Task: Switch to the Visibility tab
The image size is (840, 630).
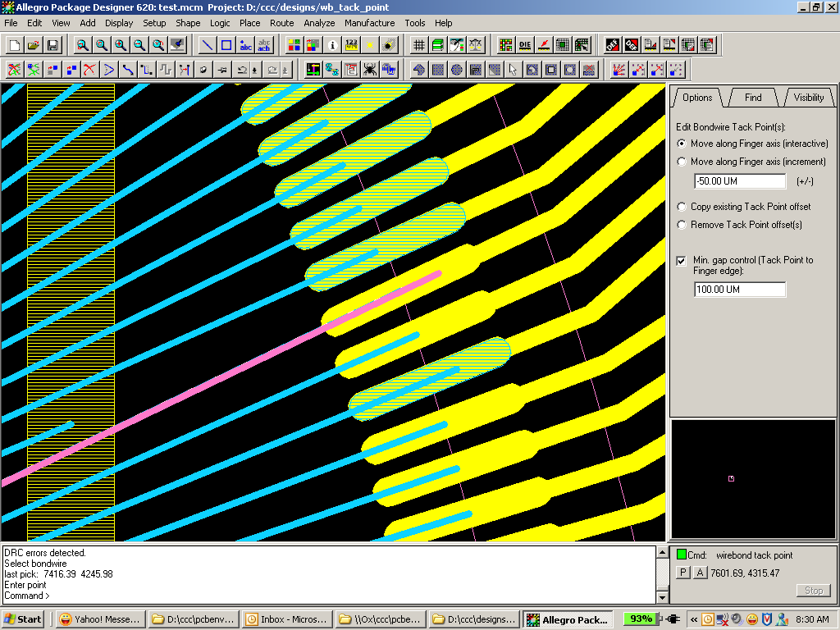Action: [808, 98]
